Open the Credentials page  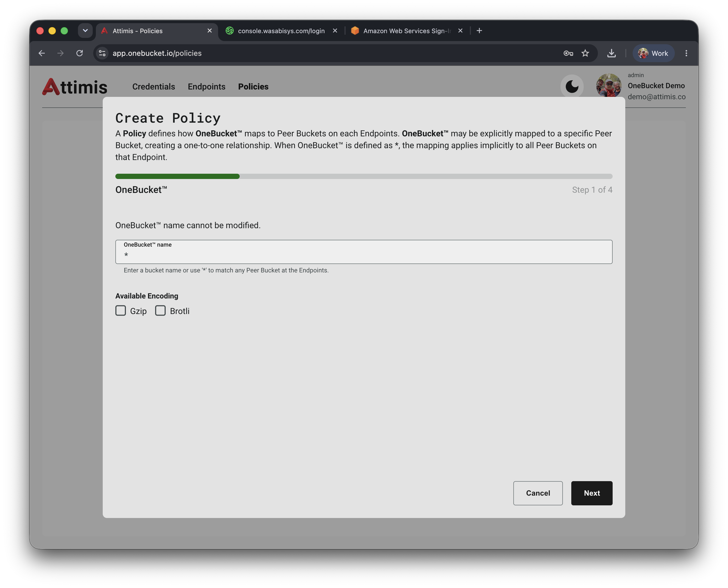154,87
